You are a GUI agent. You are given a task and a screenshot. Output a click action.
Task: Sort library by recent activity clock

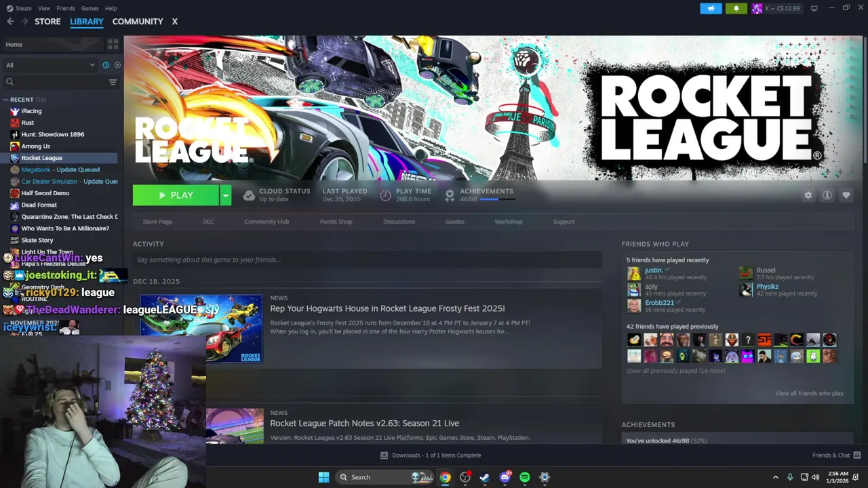tap(106, 65)
